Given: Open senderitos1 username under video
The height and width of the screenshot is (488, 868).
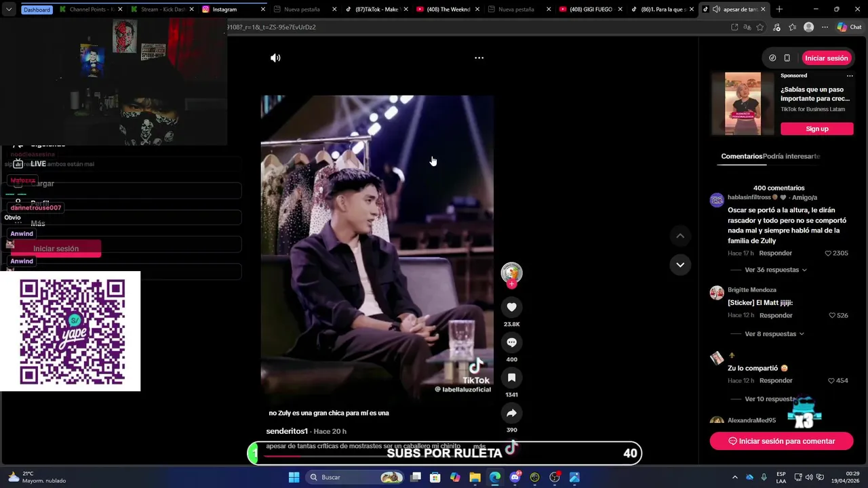Looking at the screenshot, I should point(287,432).
